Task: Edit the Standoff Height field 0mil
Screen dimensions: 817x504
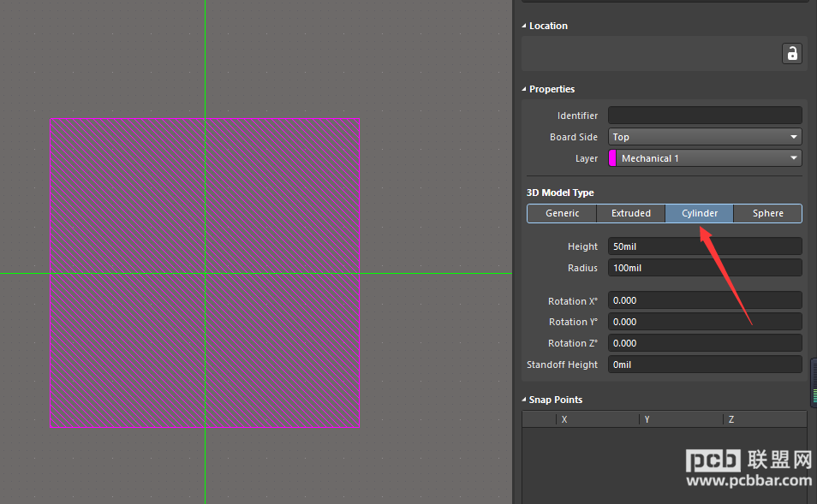Action: pyautogui.click(x=705, y=365)
